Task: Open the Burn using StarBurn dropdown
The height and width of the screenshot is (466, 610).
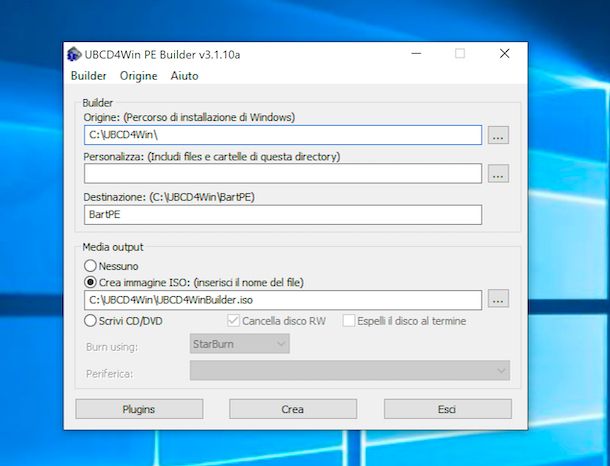Action: [240, 344]
